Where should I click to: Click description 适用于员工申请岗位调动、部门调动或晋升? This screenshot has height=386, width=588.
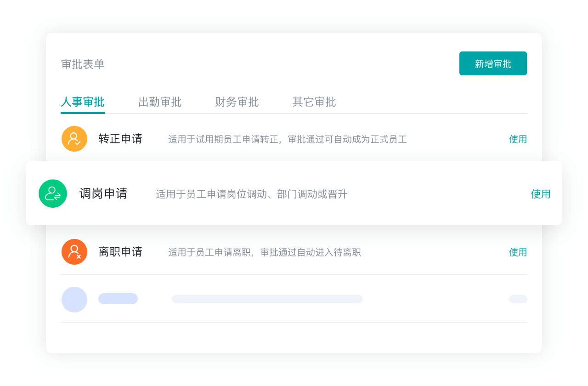(252, 194)
